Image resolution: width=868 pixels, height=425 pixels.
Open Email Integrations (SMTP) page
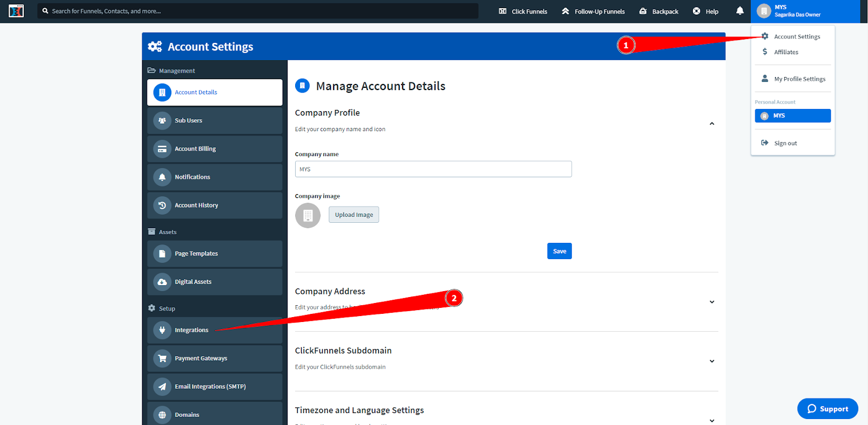coord(215,387)
